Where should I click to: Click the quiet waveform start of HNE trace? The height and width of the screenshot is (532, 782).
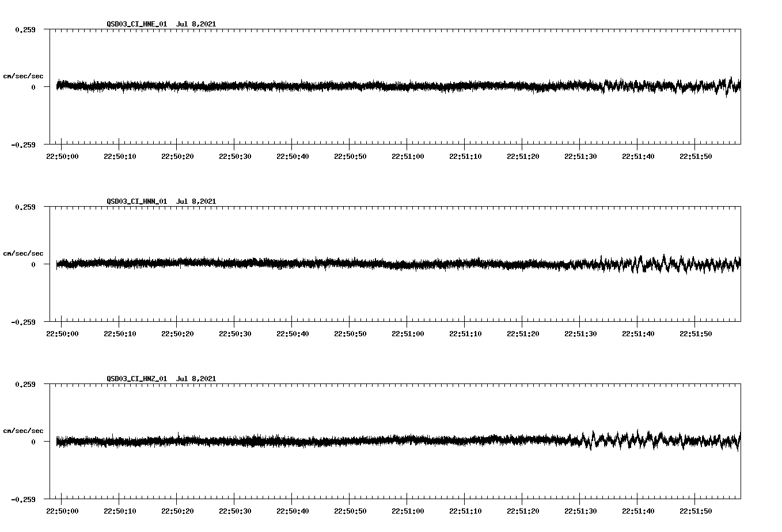pos(75,86)
